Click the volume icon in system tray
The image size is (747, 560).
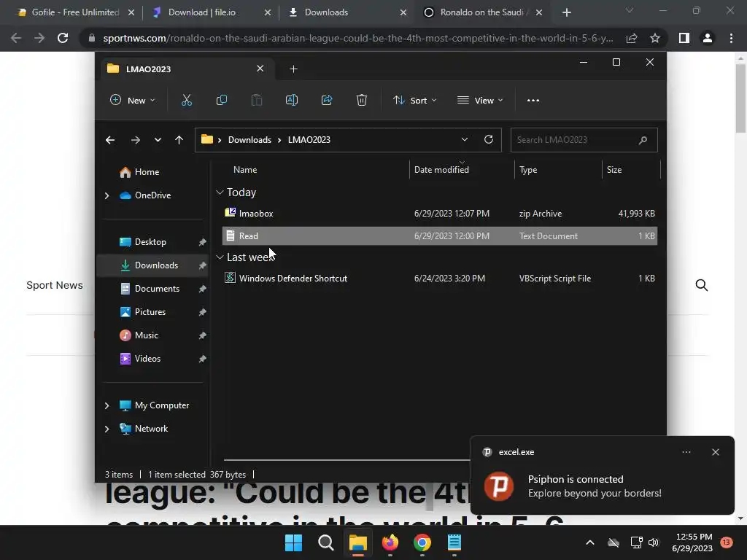(654, 542)
